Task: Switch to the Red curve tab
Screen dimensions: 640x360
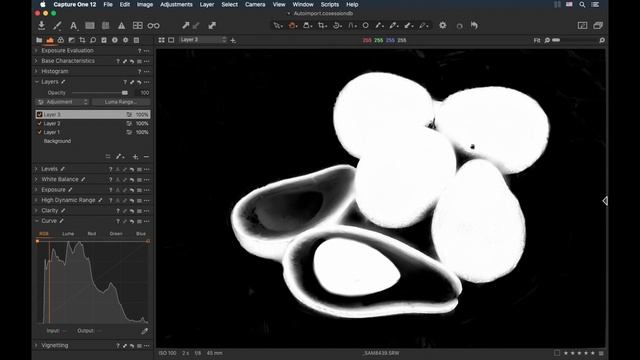Action: pyautogui.click(x=92, y=234)
